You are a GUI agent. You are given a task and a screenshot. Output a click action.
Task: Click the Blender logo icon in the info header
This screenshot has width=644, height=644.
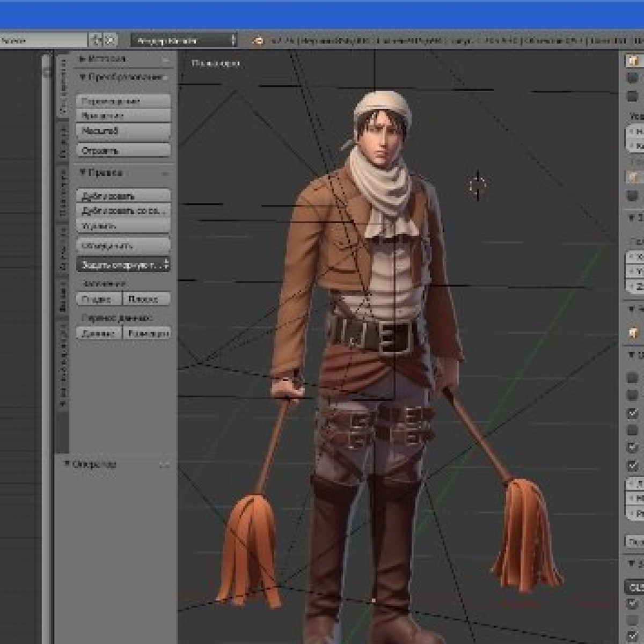(258, 40)
